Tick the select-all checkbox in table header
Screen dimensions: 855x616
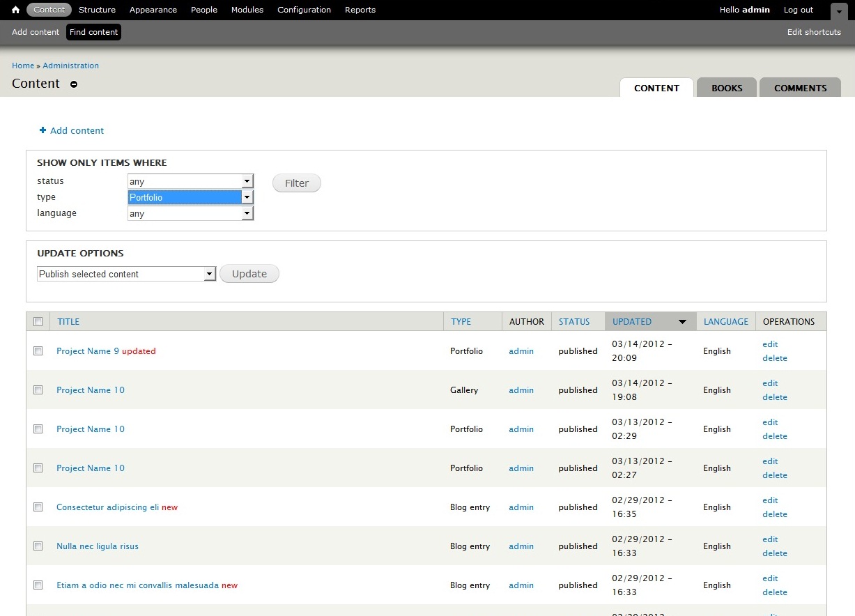tap(38, 322)
